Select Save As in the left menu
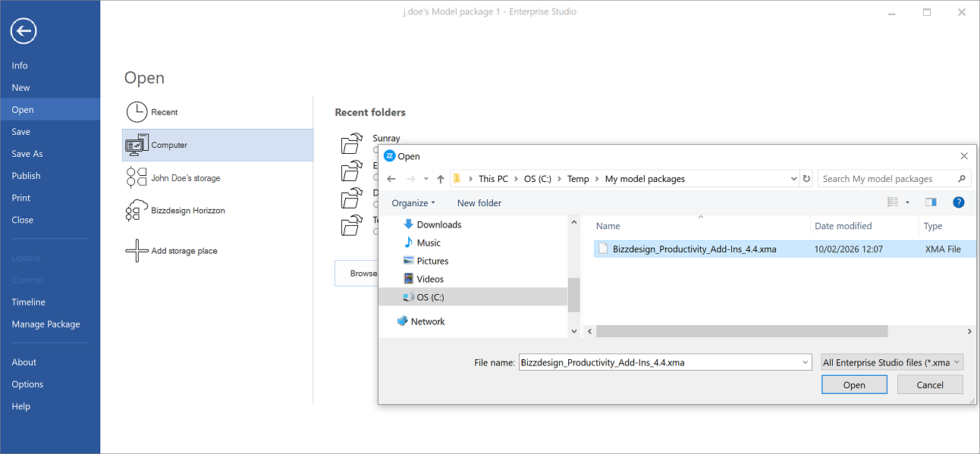This screenshot has width=980, height=454. 27,154
